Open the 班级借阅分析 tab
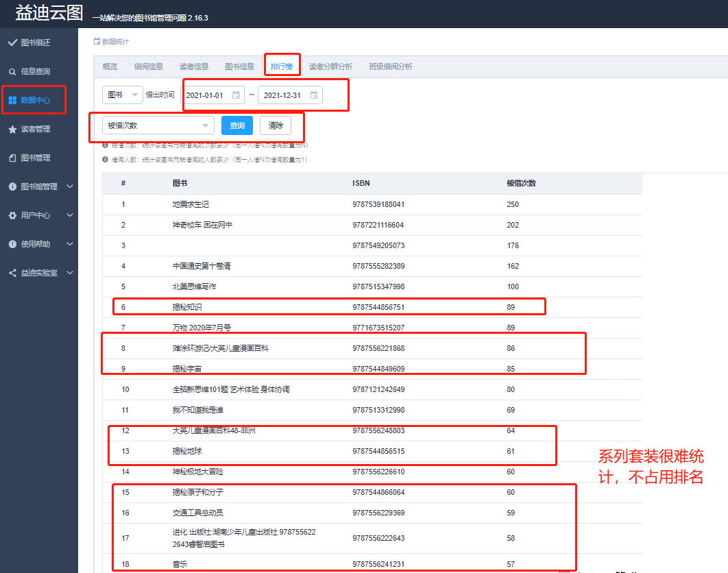 [390, 66]
